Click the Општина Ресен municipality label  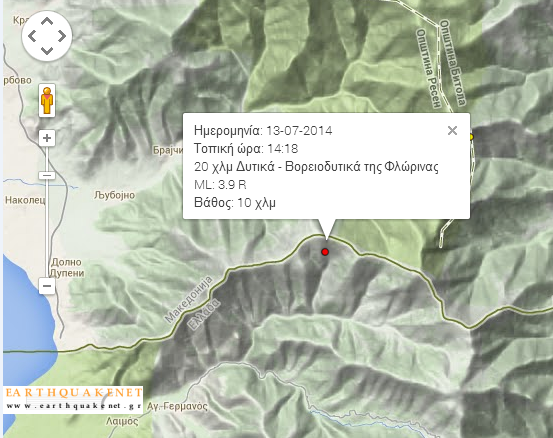click(429, 68)
